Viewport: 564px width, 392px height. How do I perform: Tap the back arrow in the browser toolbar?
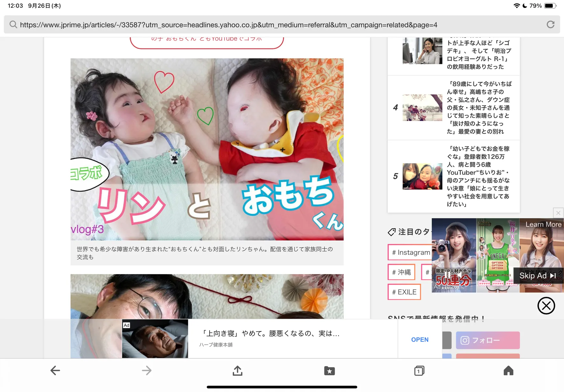point(55,370)
